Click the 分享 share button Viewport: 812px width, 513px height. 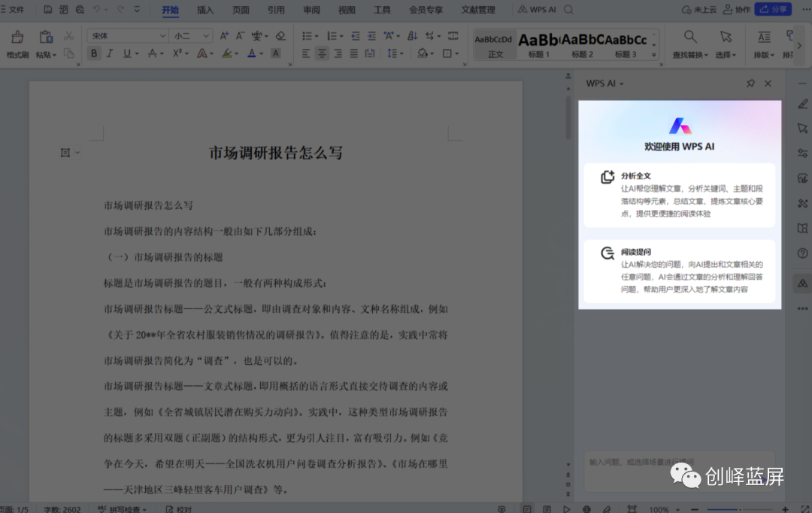pyautogui.click(x=773, y=9)
